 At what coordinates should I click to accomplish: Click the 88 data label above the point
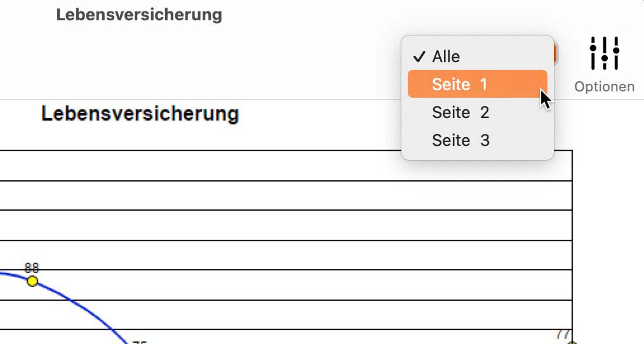click(32, 268)
